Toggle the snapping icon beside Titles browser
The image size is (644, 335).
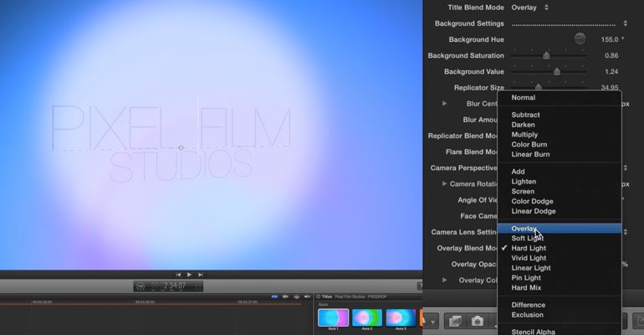pyautogui.click(x=307, y=296)
